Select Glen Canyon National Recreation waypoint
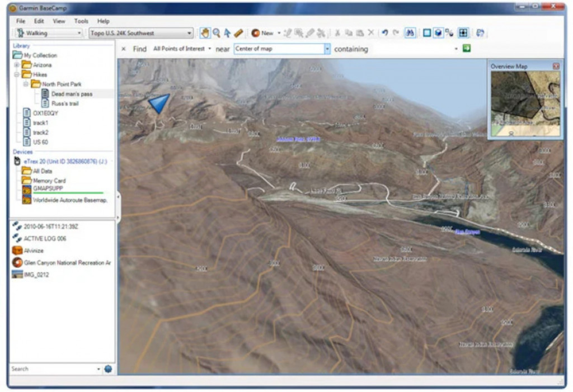 coord(67,263)
